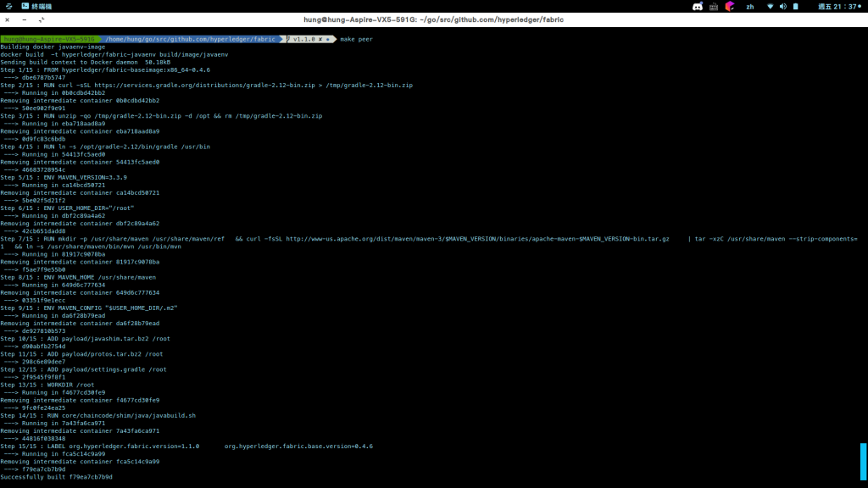Click the blue hyperledger/fabric path prompt segment

coord(190,39)
